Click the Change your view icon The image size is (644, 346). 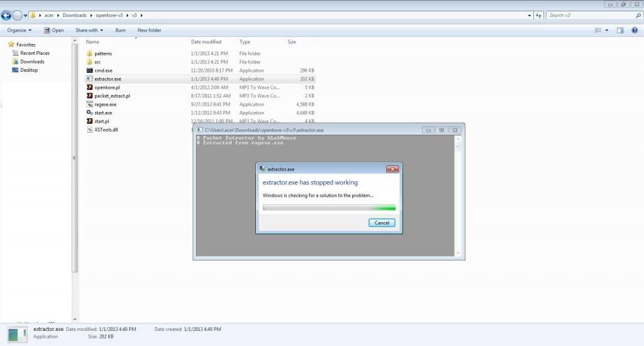click(598, 30)
